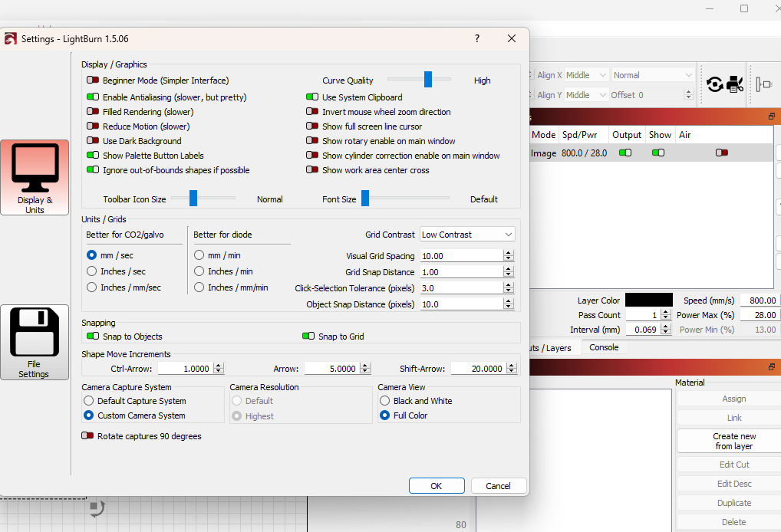Select Inches / mm/sec units
The image size is (781, 532).
click(91, 287)
